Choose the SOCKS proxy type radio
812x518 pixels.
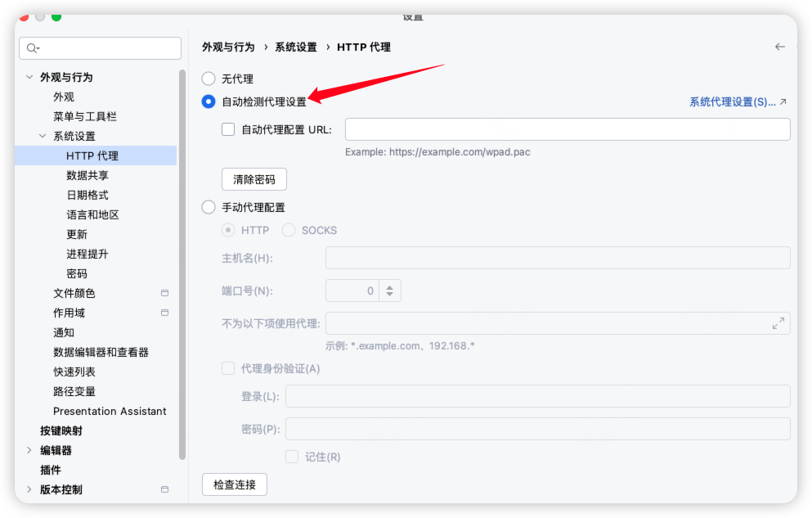point(289,230)
